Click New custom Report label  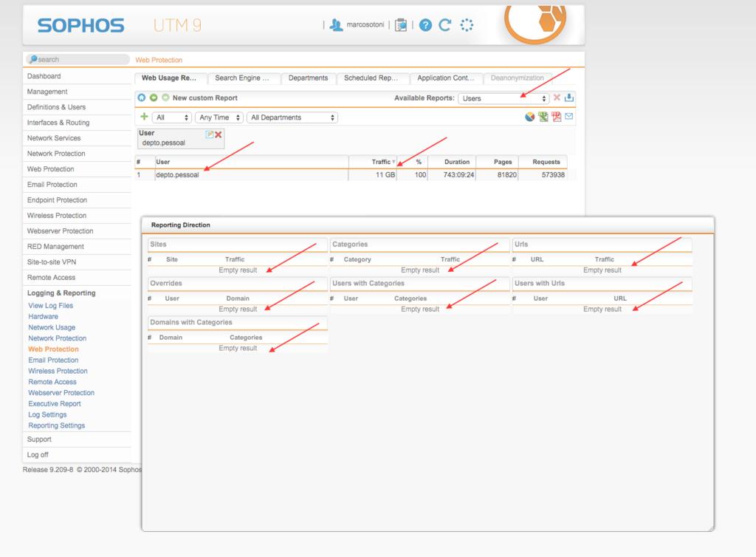pyautogui.click(x=205, y=98)
